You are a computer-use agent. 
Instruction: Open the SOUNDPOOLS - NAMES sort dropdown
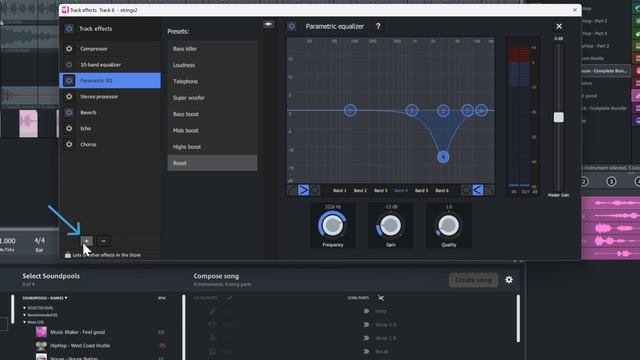(45, 298)
